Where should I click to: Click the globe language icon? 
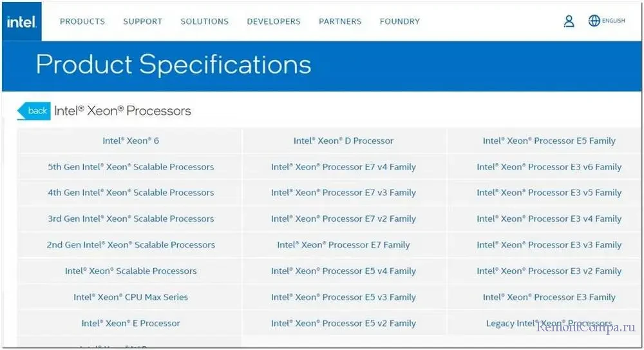pos(594,21)
